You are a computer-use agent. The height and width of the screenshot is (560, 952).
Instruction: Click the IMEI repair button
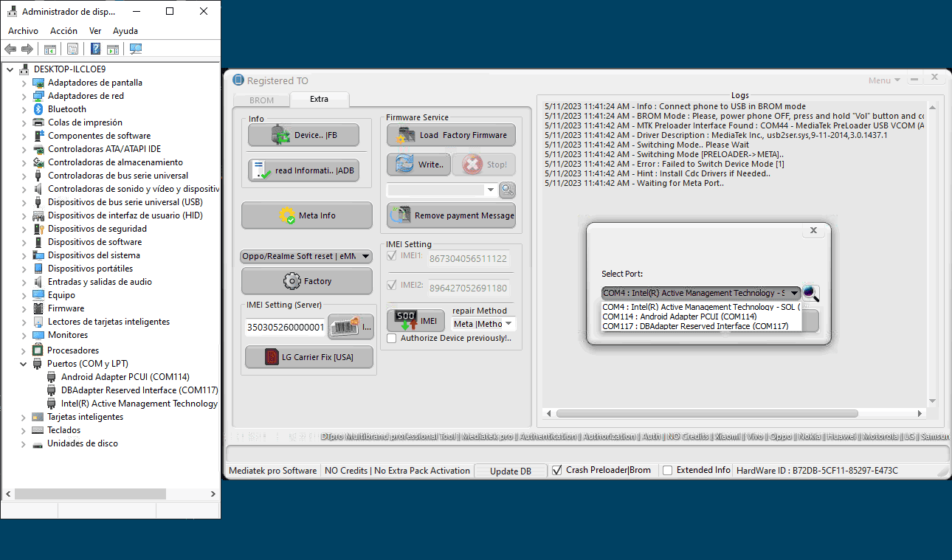click(416, 321)
